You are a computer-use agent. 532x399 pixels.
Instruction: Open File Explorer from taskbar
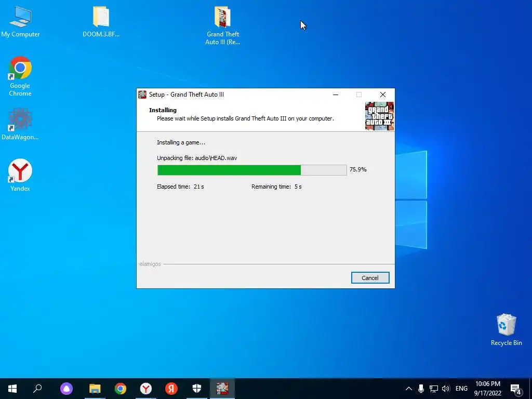(x=95, y=389)
